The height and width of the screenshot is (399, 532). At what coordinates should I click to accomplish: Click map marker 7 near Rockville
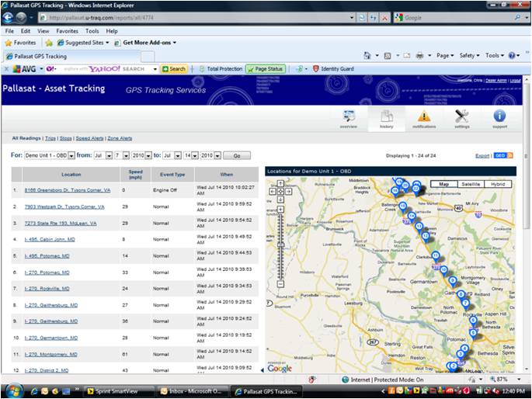point(465,304)
